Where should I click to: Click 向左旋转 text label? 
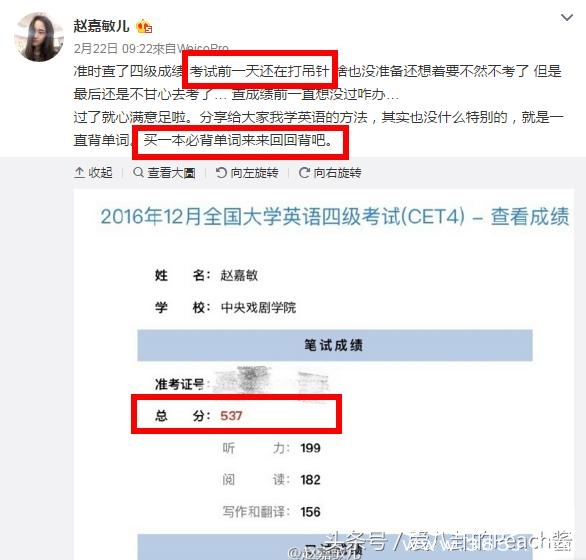tap(254, 172)
